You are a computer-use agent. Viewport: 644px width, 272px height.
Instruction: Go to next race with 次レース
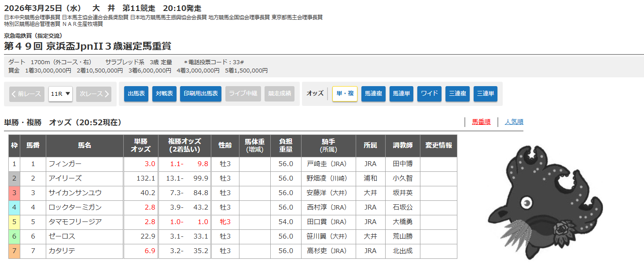click(x=93, y=94)
